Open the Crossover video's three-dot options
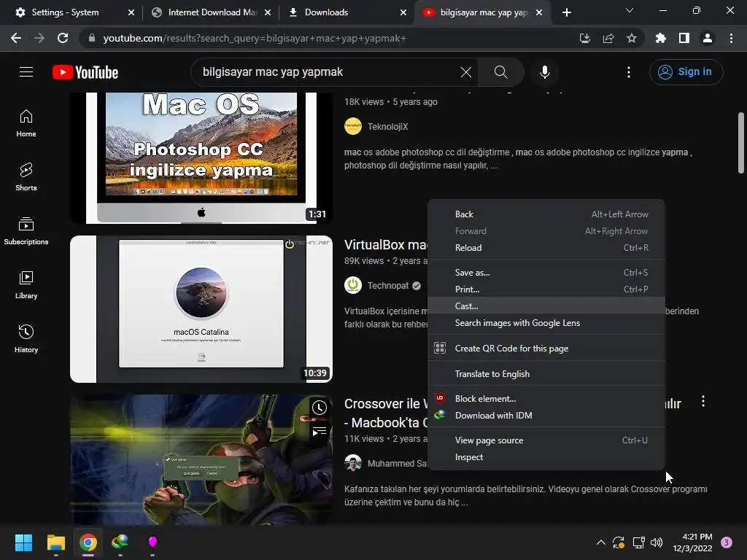The width and height of the screenshot is (747, 560). coord(703,401)
